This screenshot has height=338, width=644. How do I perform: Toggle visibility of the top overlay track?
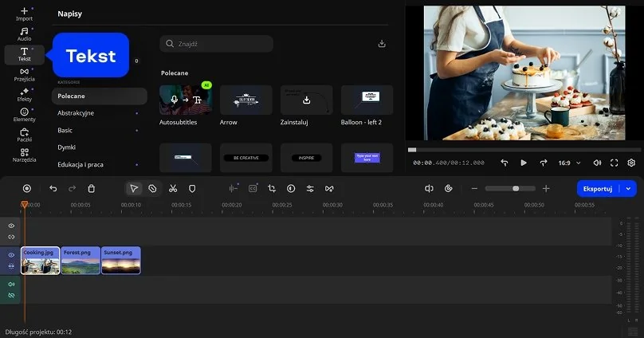pyautogui.click(x=11, y=226)
